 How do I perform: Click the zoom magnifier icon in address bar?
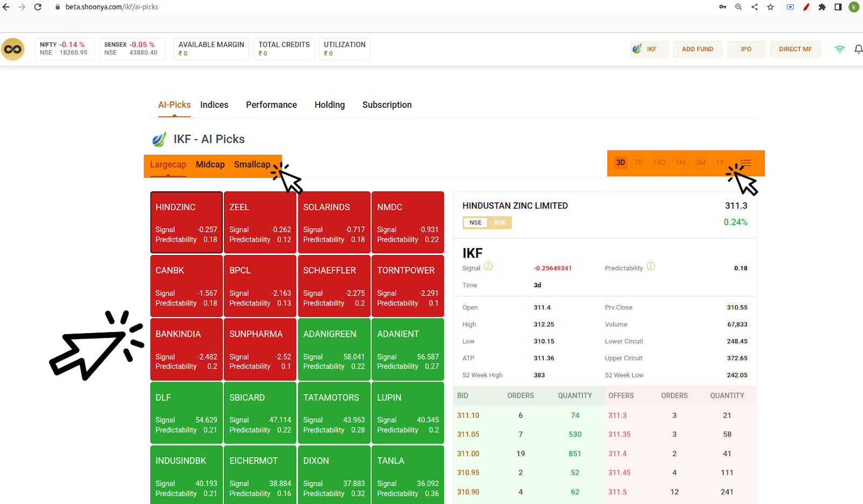point(738,7)
